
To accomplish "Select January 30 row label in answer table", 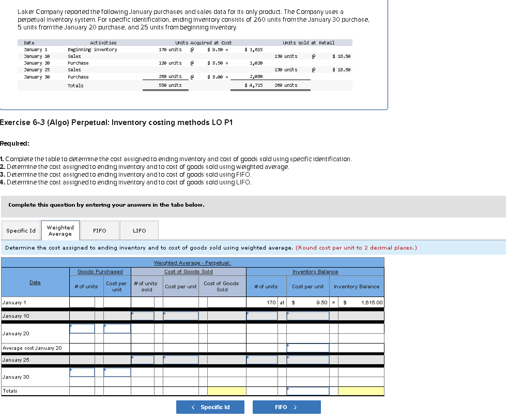I will (x=16, y=377).
